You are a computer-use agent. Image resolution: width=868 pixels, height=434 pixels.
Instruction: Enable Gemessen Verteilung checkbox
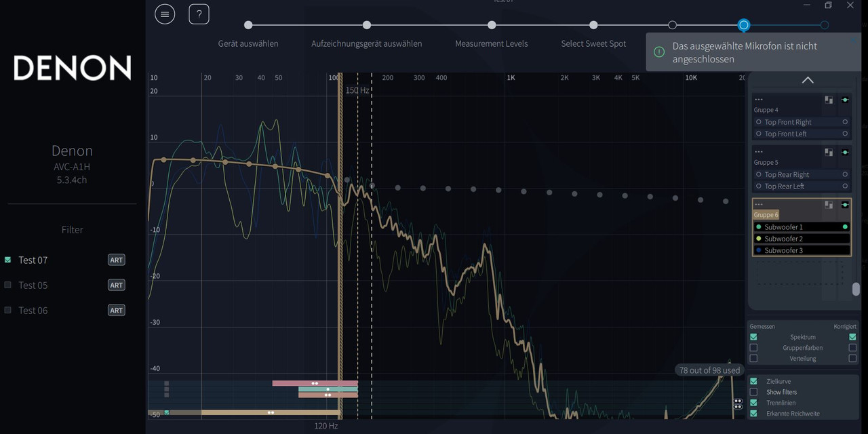pos(753,359)
